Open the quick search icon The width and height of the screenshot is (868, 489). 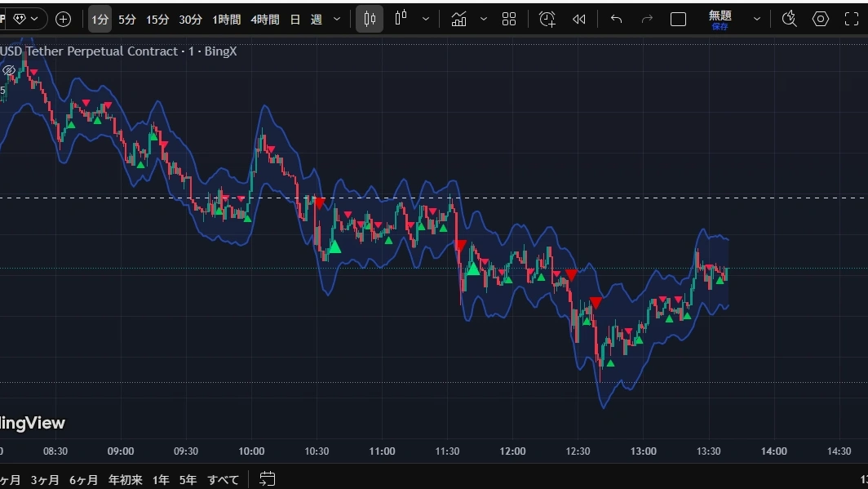(x=789, y=19)
